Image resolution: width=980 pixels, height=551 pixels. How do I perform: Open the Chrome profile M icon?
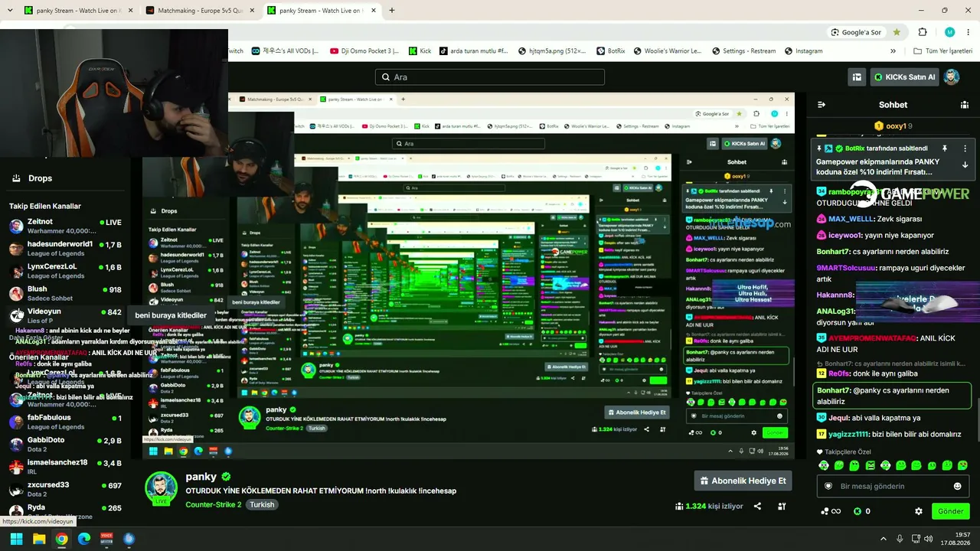[949, 32]
